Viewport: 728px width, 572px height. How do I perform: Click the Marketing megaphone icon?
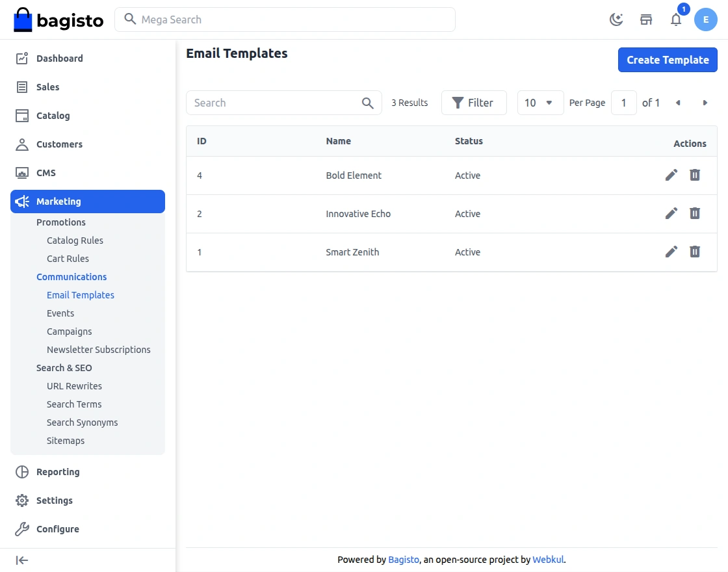click(x=22, y=201)
